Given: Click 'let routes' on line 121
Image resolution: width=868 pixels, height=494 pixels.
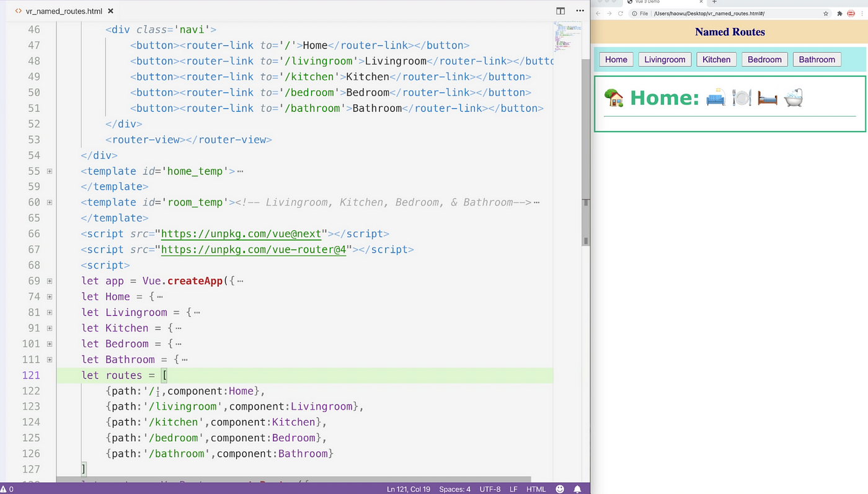Looking at the screenshot, I should pos(112,375).
